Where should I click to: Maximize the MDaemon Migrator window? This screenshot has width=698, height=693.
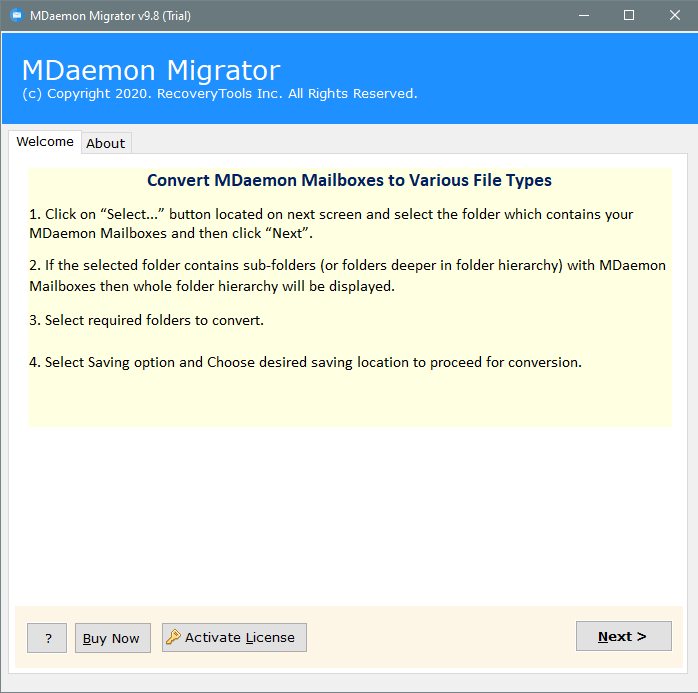629,16
